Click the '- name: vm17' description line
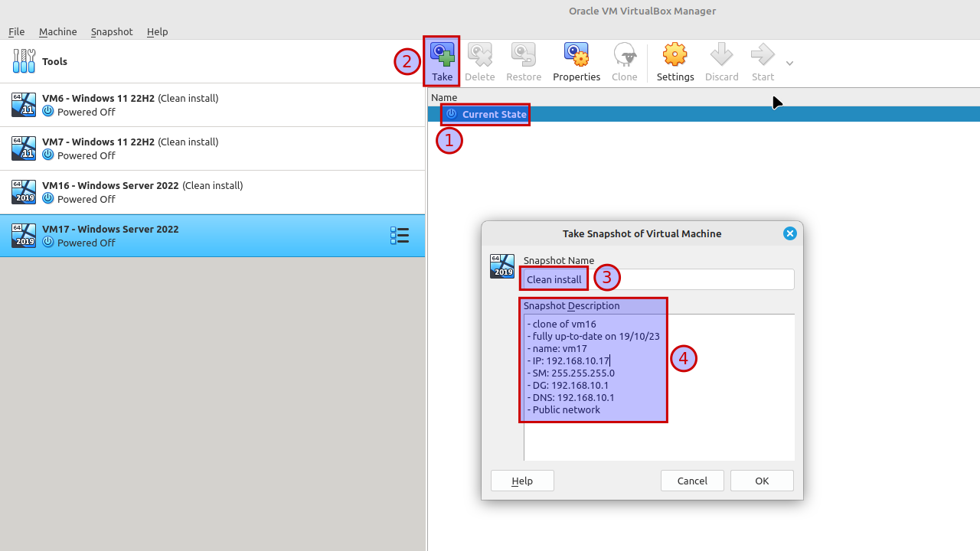Image resolution: width=980 pixels, height=551 pixels. [557, 348]
